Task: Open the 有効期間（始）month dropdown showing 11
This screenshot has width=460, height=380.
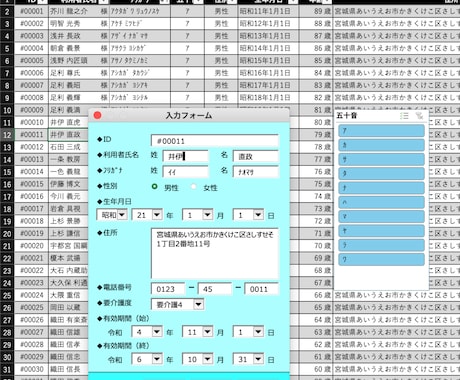Action: [207, 332]
